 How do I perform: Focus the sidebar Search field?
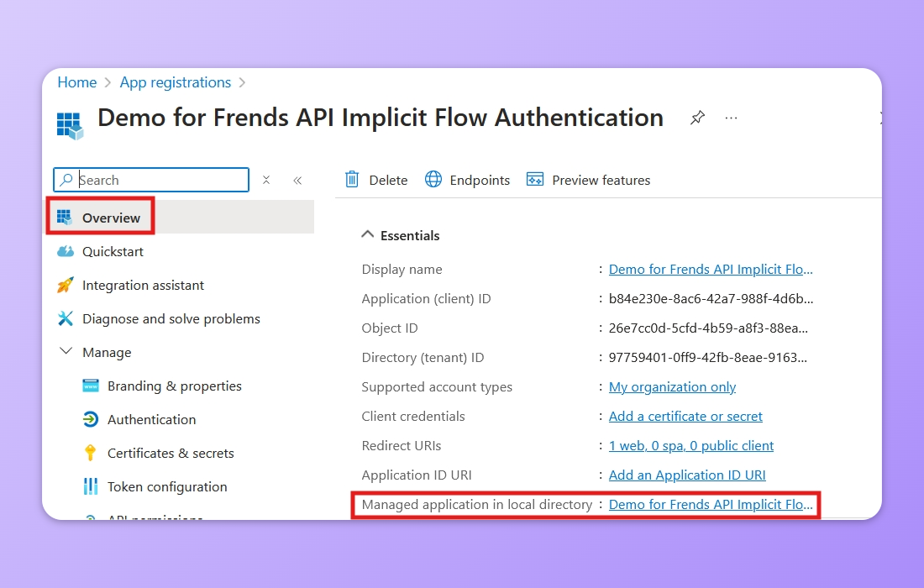[x=151, y=180]
